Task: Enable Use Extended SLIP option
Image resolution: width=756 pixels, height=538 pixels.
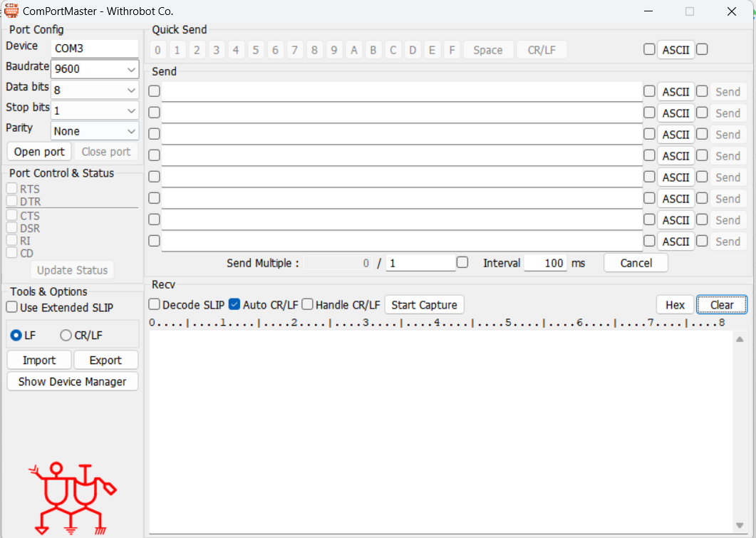Action: [x=12, y=307]
